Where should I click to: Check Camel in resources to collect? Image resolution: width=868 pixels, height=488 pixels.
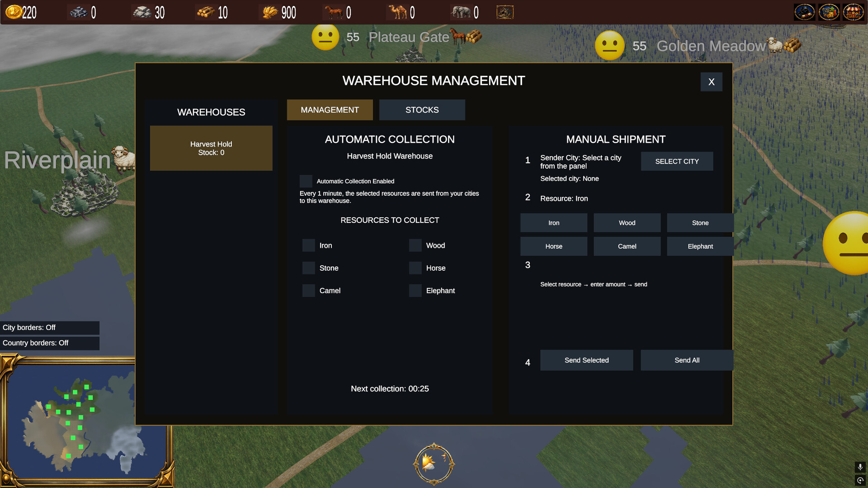tap(309, 291)
